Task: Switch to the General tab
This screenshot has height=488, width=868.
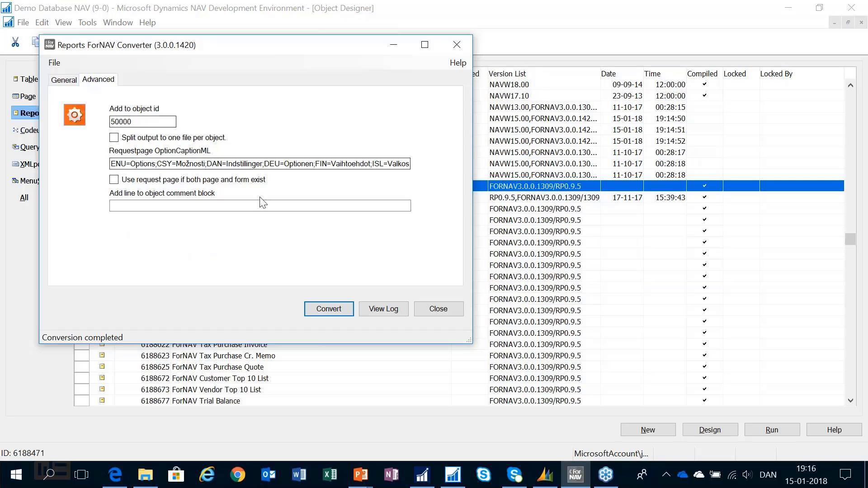Action: pos(64,80)
